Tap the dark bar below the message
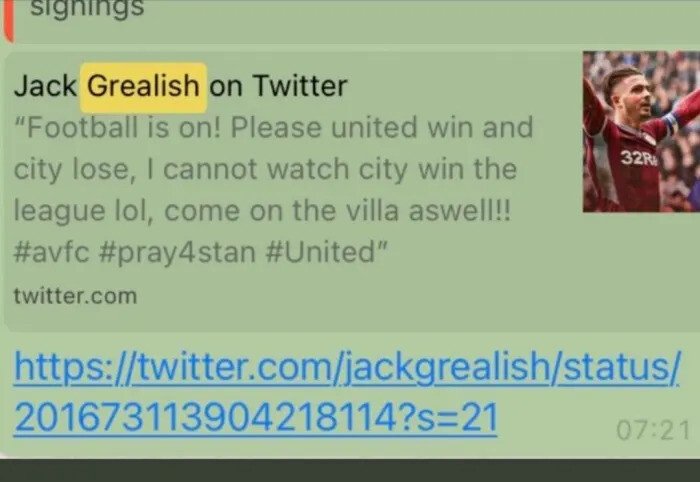 click(350, 471)
